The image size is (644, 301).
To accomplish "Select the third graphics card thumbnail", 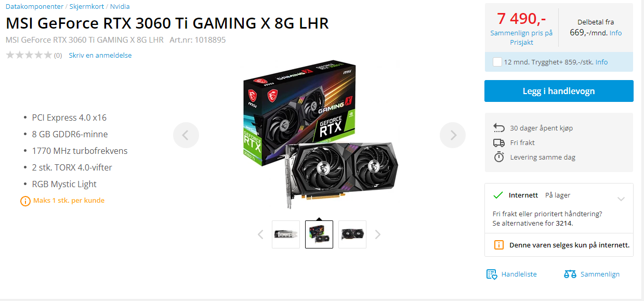I will coord(352,234).
